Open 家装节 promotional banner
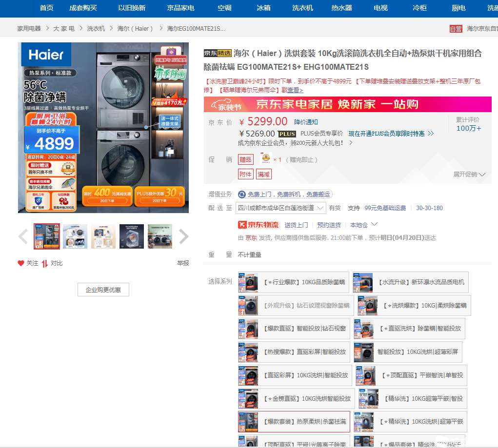498x448 pixels. pyautogui.click(x=347, y=104)
